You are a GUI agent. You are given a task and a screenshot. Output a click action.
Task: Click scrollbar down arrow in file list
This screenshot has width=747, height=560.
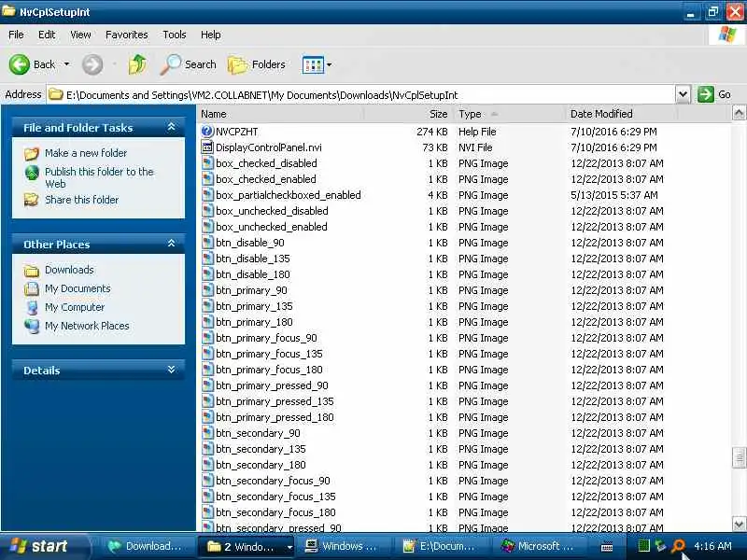[x=739, y=525]
